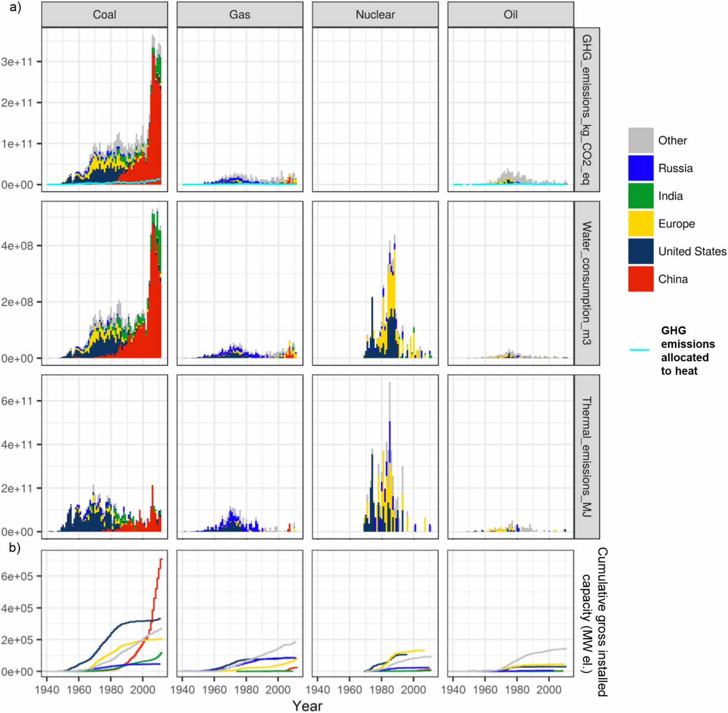Click the Thermal_emissions_MJ row strip

pyautogui.click(x=587, y=456)
